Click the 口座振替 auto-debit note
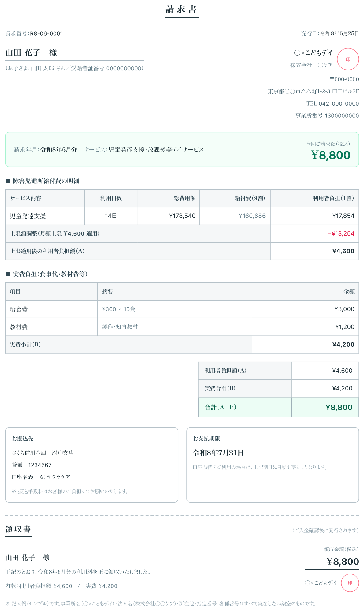 tap(260, 467)
